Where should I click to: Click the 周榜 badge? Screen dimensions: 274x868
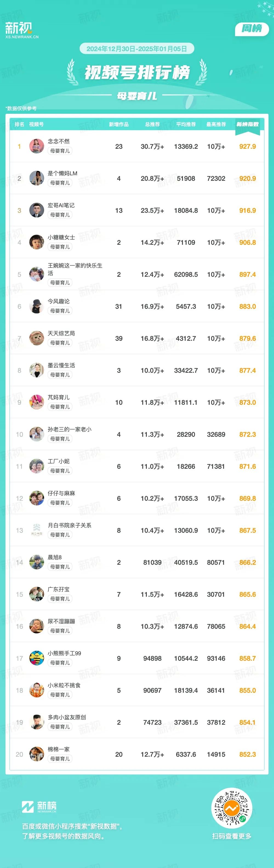point(252,29)
